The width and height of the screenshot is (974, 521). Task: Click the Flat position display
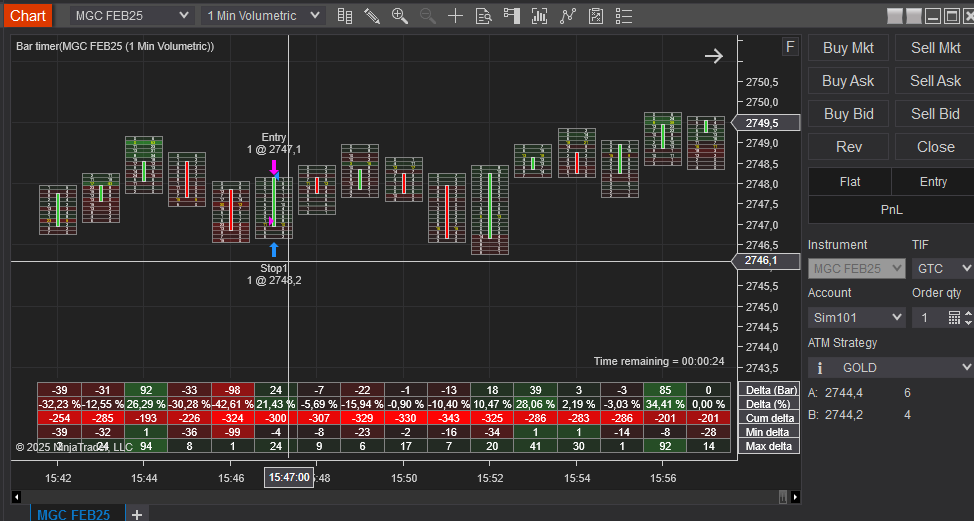click(849, 182)
